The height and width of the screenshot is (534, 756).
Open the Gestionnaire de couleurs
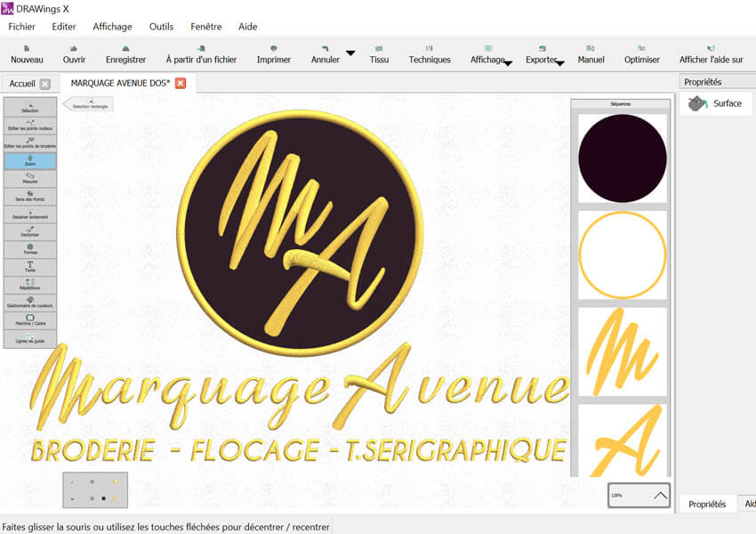coord(28,304)
